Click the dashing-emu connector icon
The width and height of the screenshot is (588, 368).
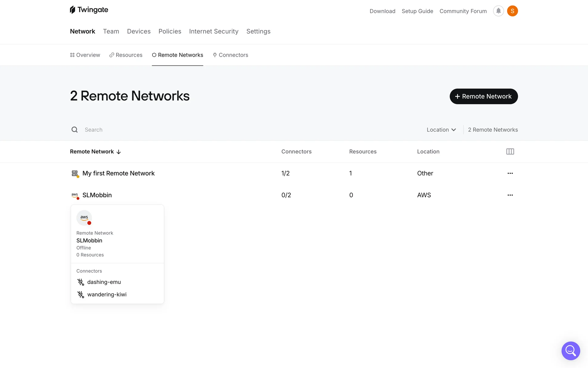point(81,282)
